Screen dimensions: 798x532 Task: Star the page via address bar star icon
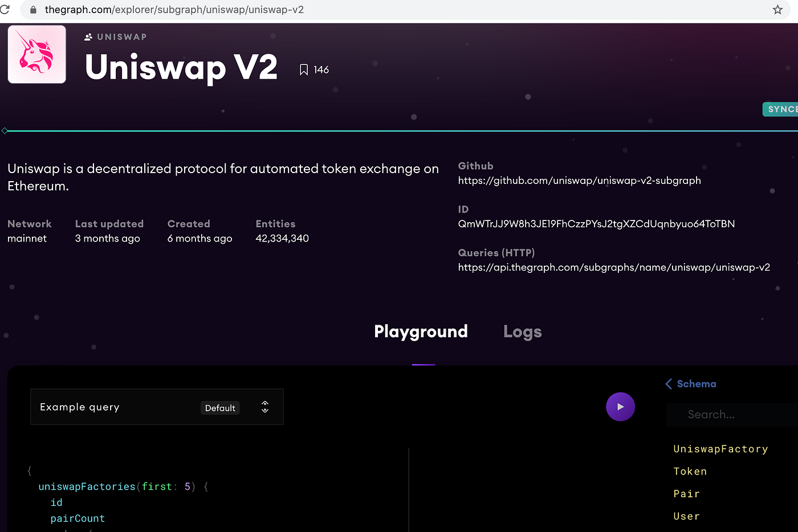(x=777, y=10)
